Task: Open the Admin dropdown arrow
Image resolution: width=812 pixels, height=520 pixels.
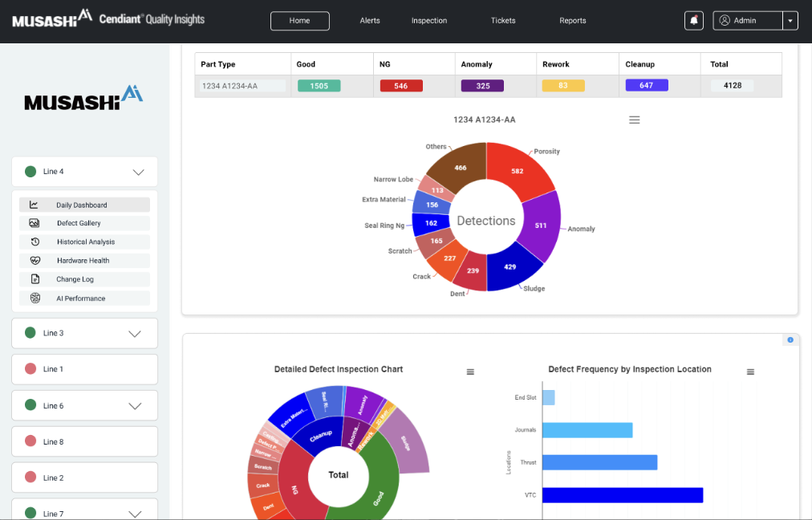Action: [x=790, y=21]
